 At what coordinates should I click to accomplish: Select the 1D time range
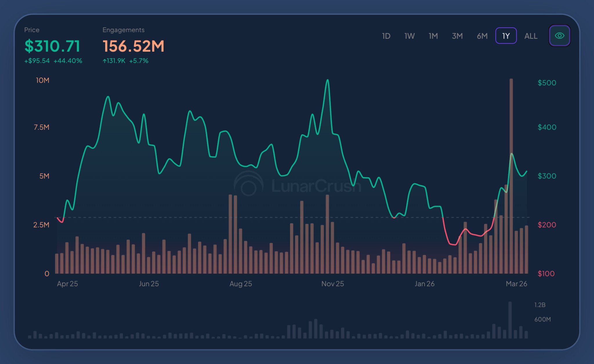(x=386, y=36)
